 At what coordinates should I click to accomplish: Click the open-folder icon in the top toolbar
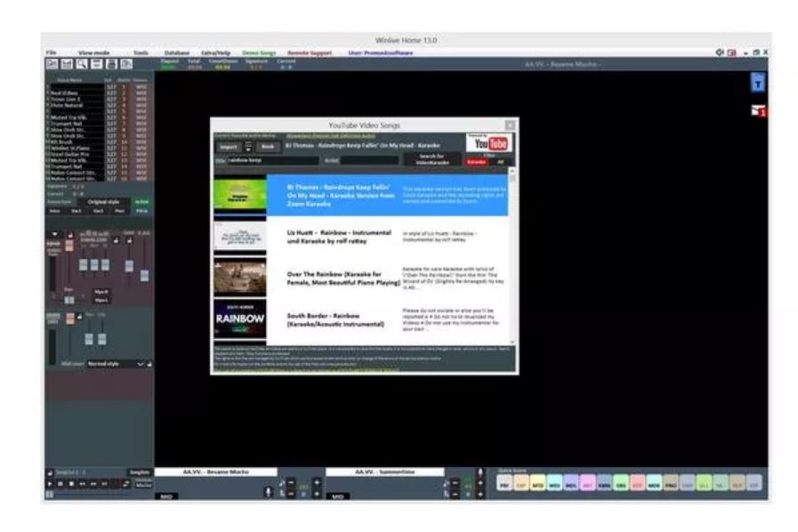click(x=52, y=64)
